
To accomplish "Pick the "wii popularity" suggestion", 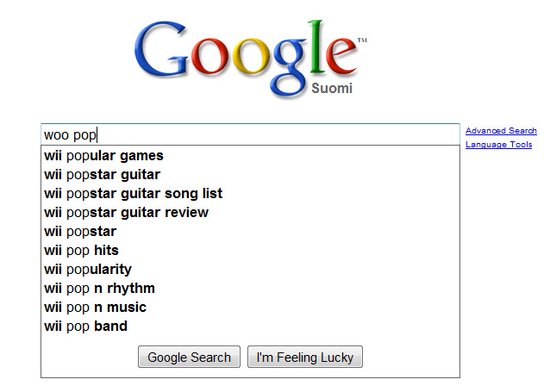I will [x=88, y=270].
